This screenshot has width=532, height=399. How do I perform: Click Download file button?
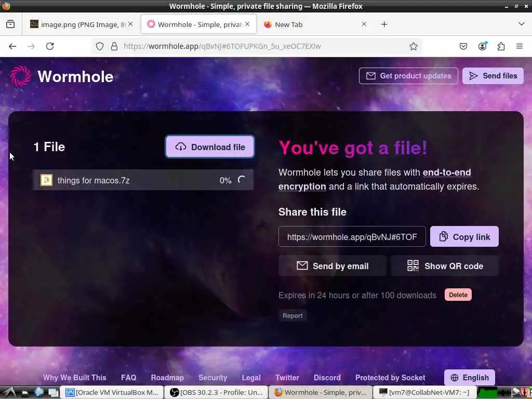pos(210,147)
